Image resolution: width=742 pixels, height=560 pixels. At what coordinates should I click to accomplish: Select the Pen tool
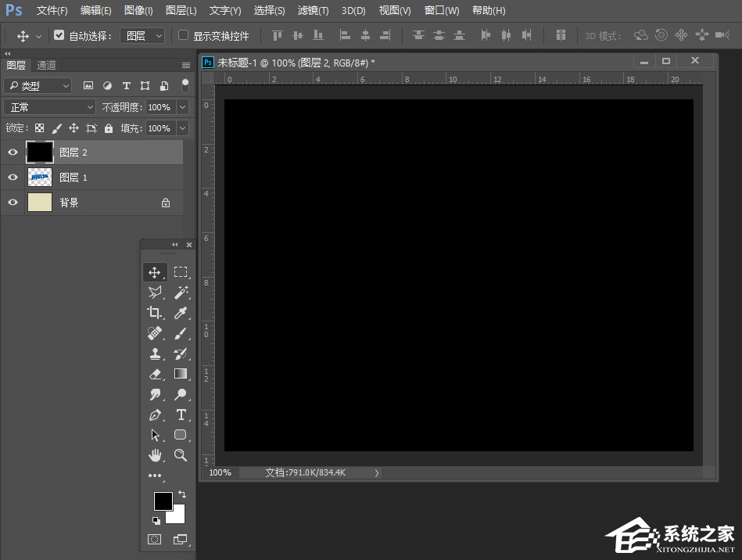click(155, 415)
